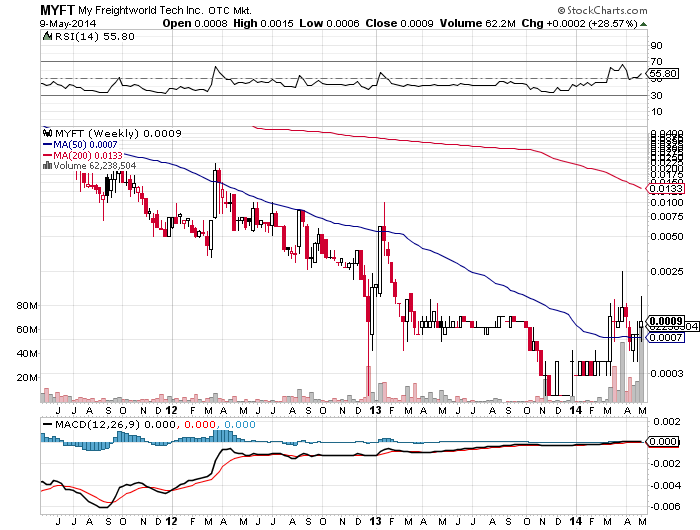Click the RSI 30 axis label
Screen dimensions: 700x530
pos(656,96)
